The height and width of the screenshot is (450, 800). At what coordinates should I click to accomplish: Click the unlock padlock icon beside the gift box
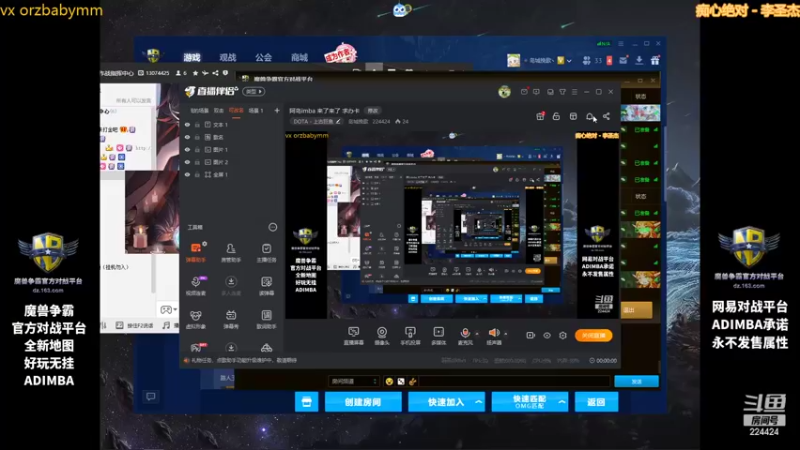click(x=556, y=116)
